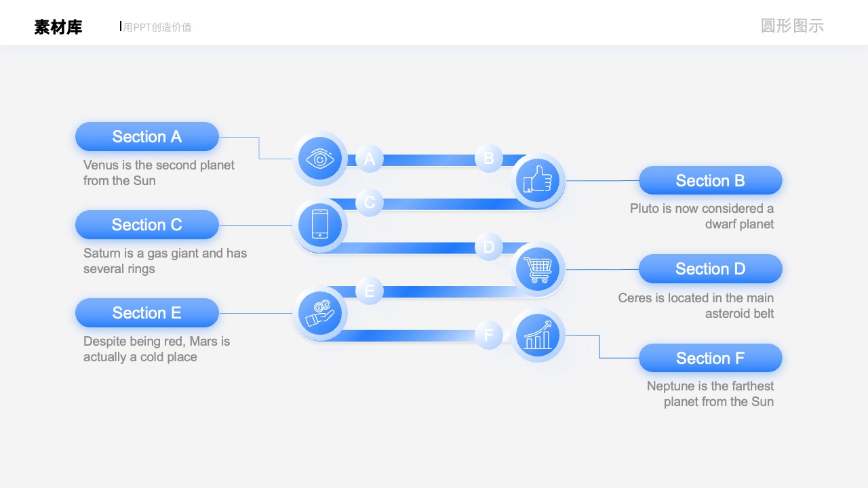Click the Section A pill button
The height and width of the screenshot is (488, 868).
(147, 137)
